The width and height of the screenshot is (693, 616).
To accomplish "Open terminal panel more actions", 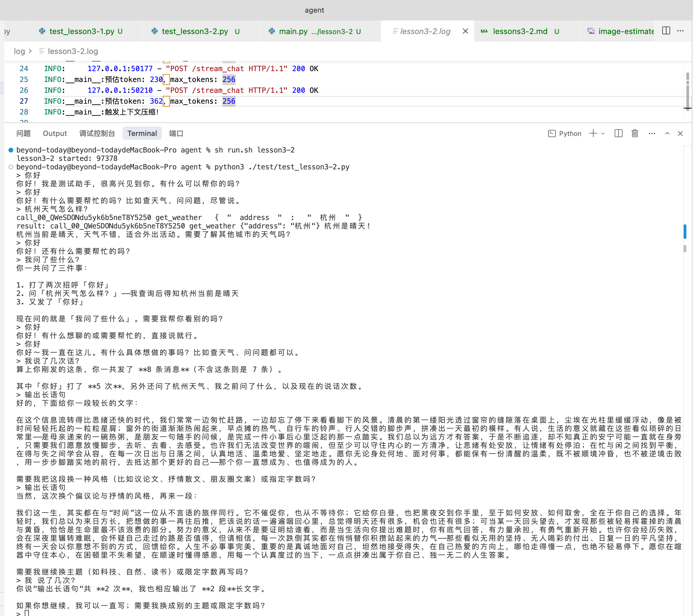I will click(x=652, y=134).
